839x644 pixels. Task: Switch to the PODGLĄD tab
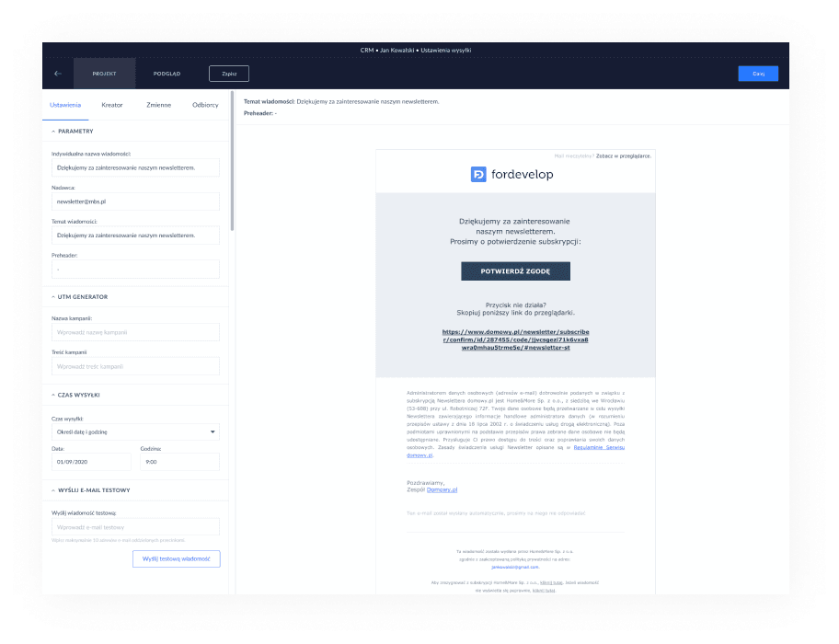coord(167,74)
